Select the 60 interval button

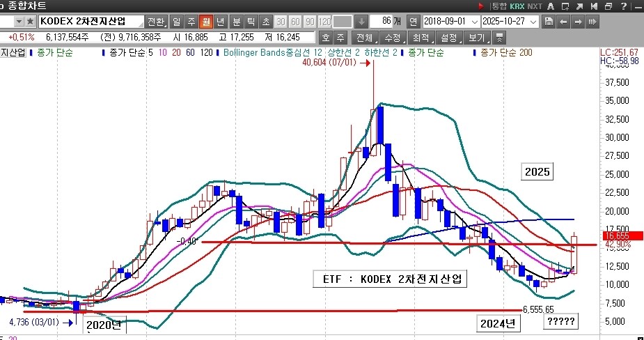tap(295, 22)
